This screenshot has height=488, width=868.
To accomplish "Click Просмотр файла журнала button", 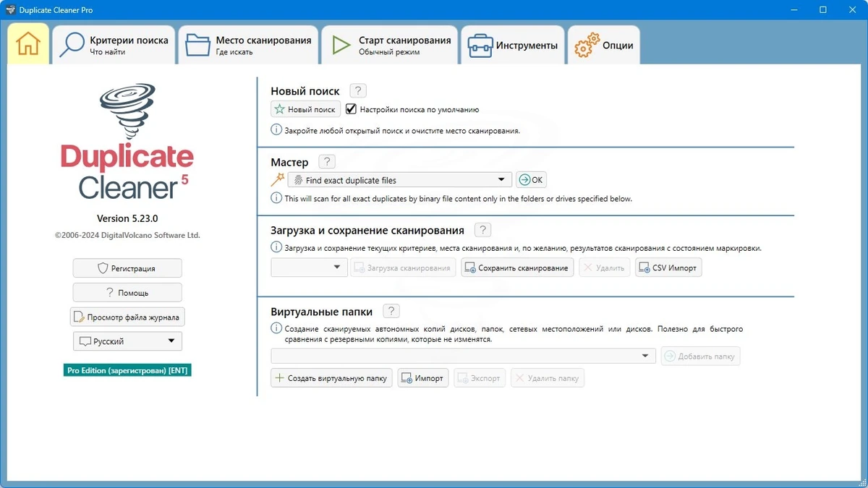I will pos(127,317).
